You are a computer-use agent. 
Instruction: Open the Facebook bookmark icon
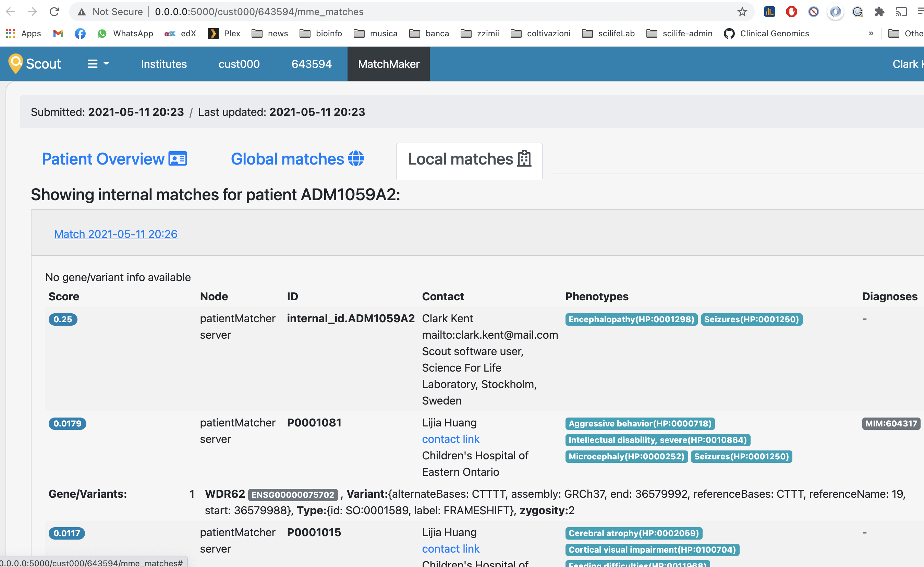(x=80, y=33)
